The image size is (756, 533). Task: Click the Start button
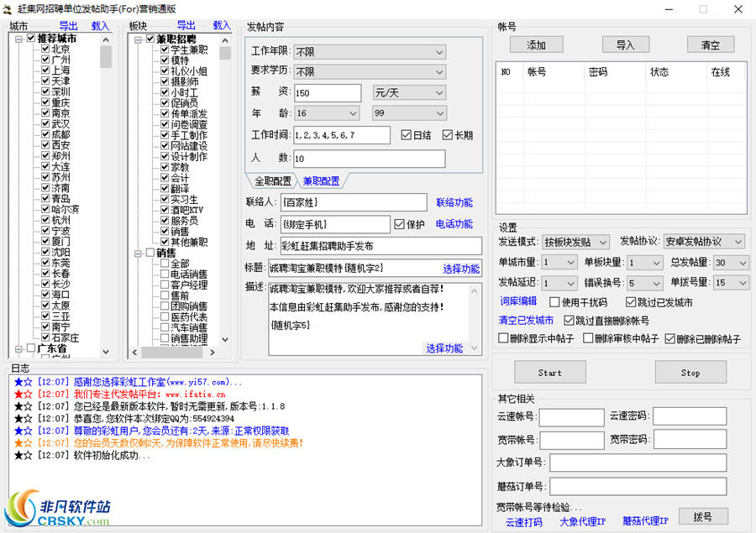tap(550, 372)
